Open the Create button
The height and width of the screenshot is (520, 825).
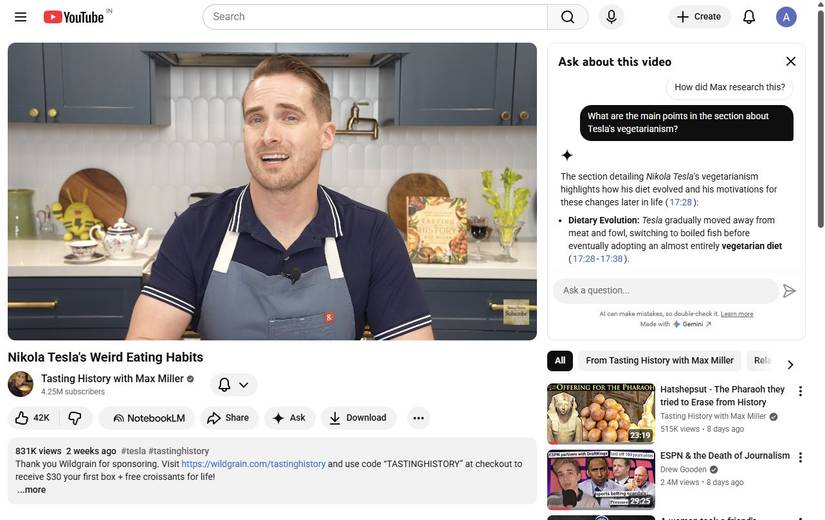pos(699,17)
